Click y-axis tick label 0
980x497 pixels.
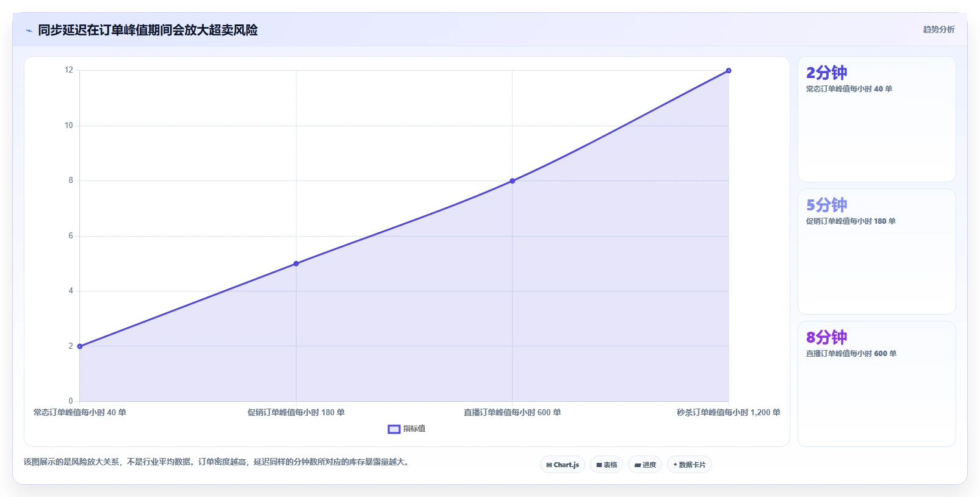click(x=71, y=401)
